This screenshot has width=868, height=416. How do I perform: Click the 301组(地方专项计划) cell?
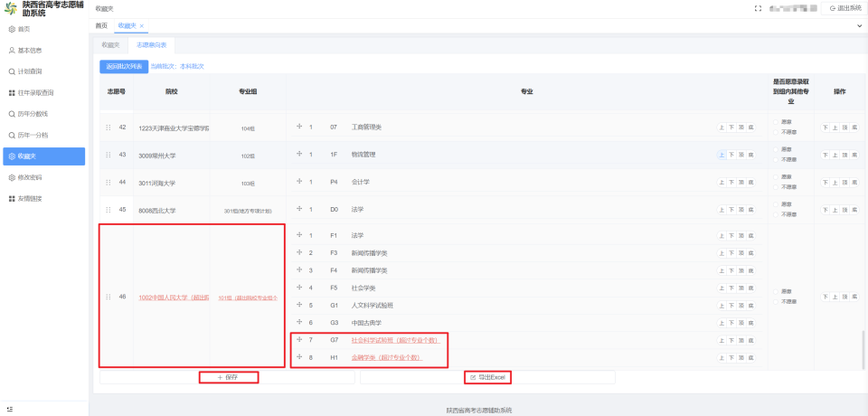[x=248, y=211]
